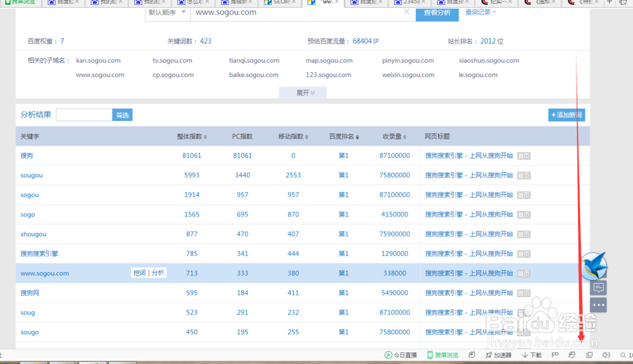Open subdomain cp.sogou.com
The image size is (633, 364).
173,75
